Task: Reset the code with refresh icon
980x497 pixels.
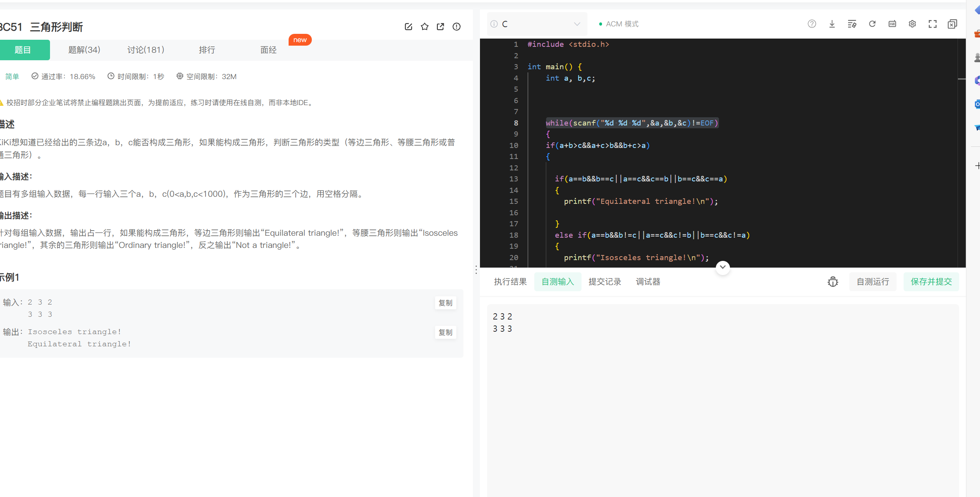Action: pos(873,24)
